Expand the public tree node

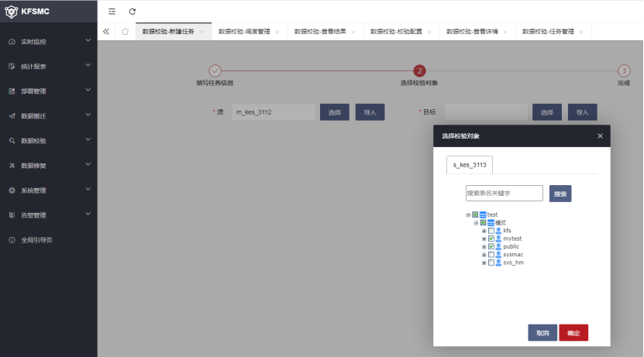pyautogui.click(x=484, y=247)
